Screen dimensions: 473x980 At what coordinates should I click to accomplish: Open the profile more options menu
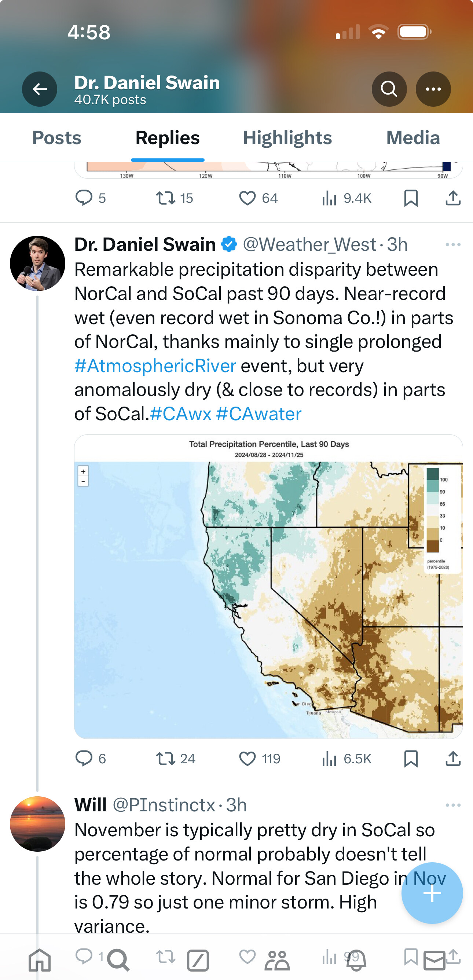click(x=433, y=89)
